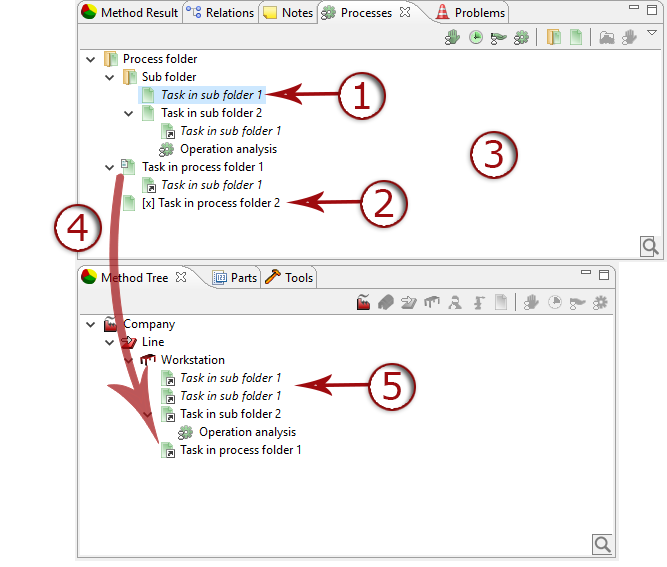
Task: Click the green clock icon in Processes toolbar
Action: pyautogui.click(x=476, y=37)
